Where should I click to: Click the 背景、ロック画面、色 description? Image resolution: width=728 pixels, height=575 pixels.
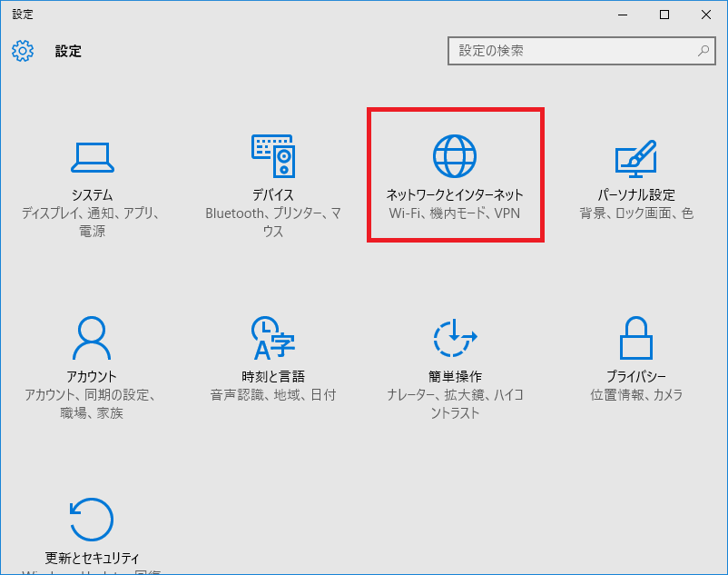[636, 213]
